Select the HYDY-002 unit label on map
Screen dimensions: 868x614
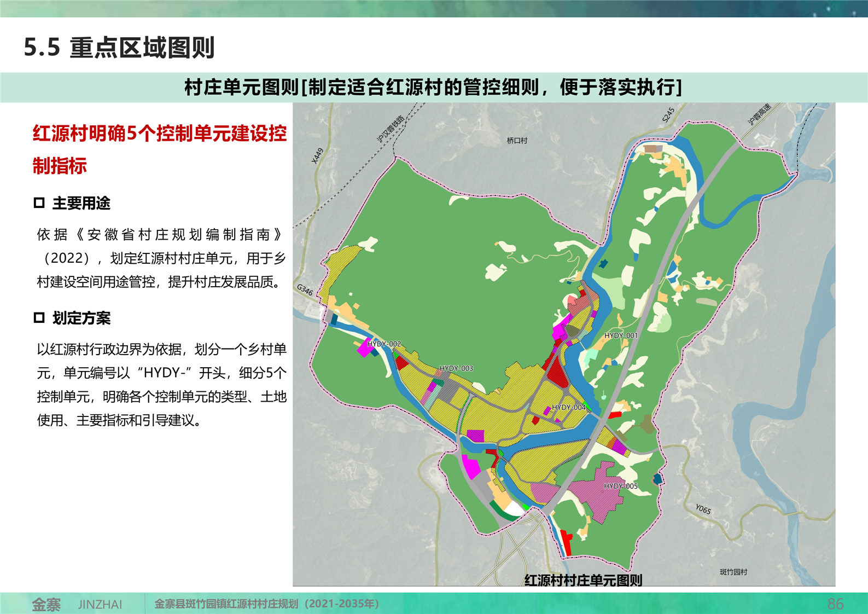(384, 344)
